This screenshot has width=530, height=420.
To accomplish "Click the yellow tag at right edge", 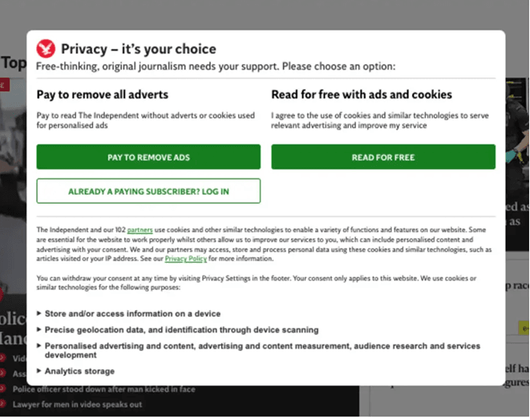I will coord(524,328).
